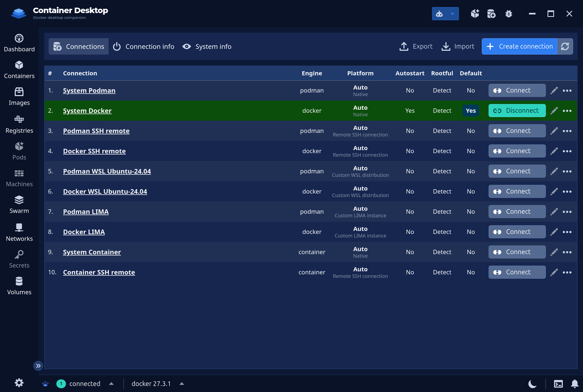583x392 pixels.
Task: Open more options for System Podman
Action: click(567, 91)
